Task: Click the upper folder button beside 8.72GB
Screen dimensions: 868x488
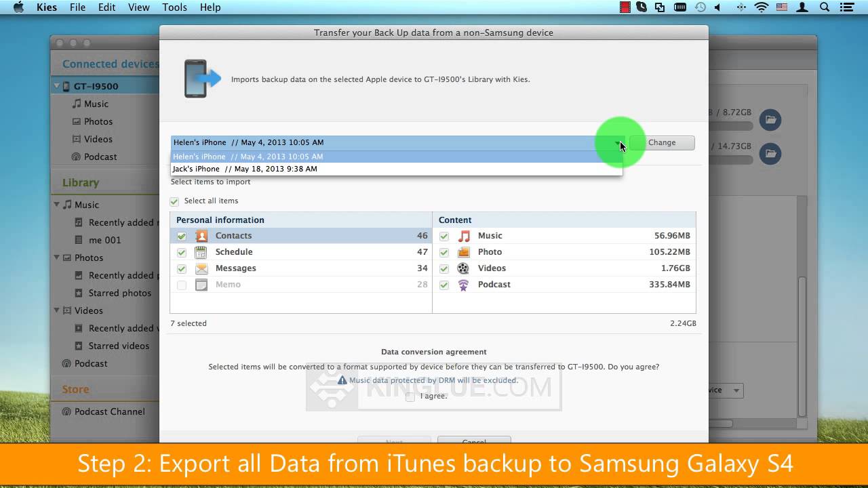Action: coord(770,120)
